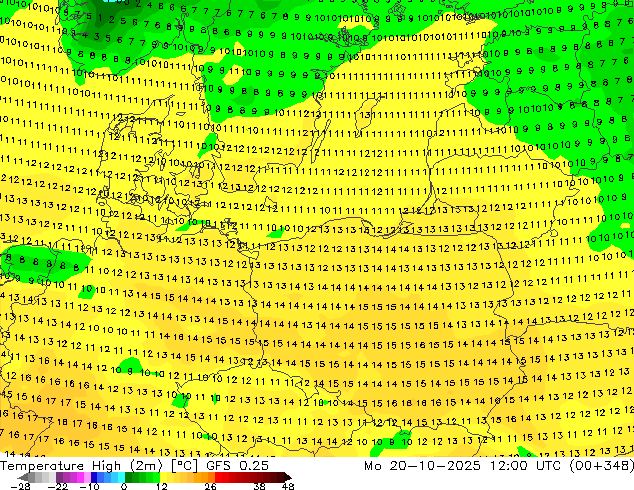Click the bright red segment of the legend
The image size is (634, 490).
[x=218, y=477]
